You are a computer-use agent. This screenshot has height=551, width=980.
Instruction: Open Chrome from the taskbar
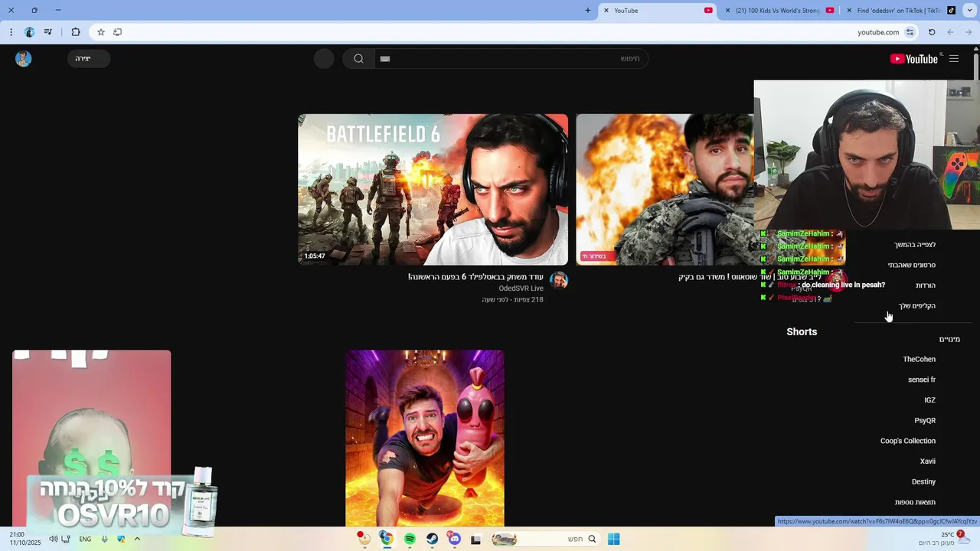point(387,540)
